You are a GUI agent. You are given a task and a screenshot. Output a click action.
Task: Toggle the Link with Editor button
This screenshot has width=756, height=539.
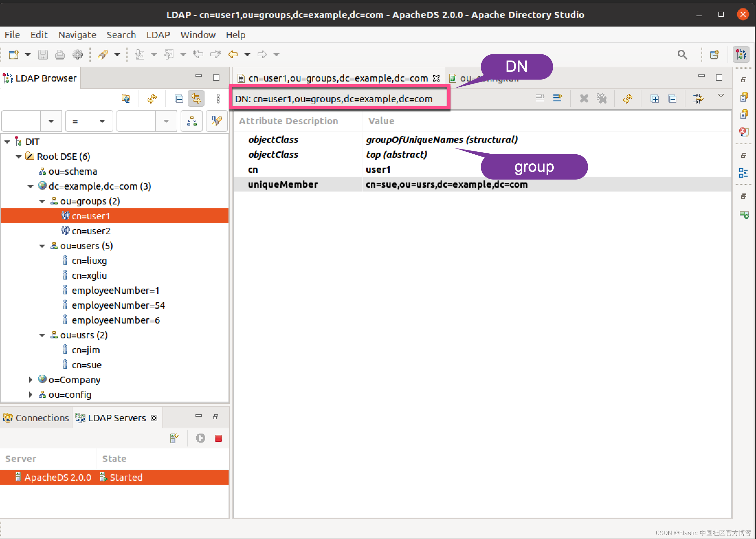tap(196, 99)
